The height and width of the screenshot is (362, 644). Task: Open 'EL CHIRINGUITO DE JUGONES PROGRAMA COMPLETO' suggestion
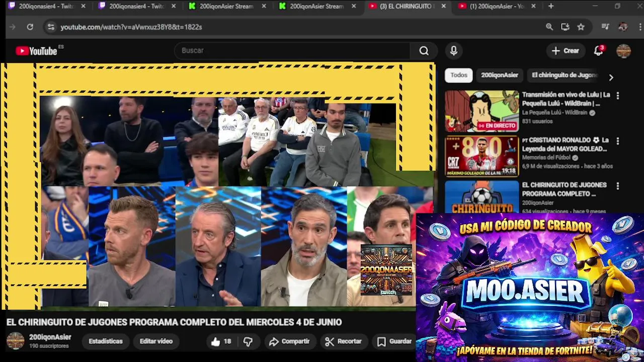tap(564, 190)
